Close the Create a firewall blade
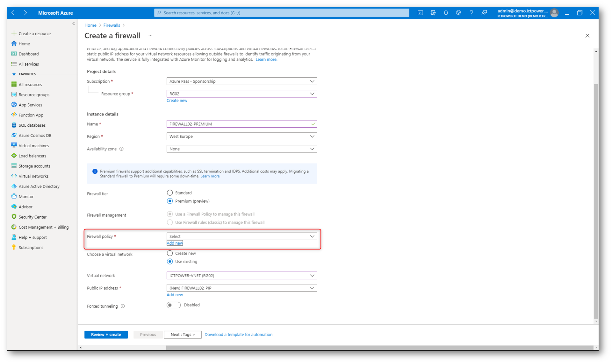The height and width of the screenshot is (364, 612). [587, 36]
